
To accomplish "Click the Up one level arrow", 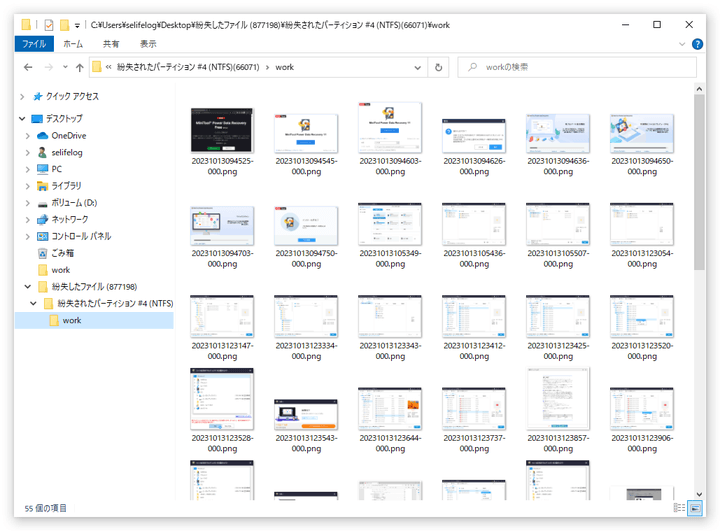I will coord(80,67).
